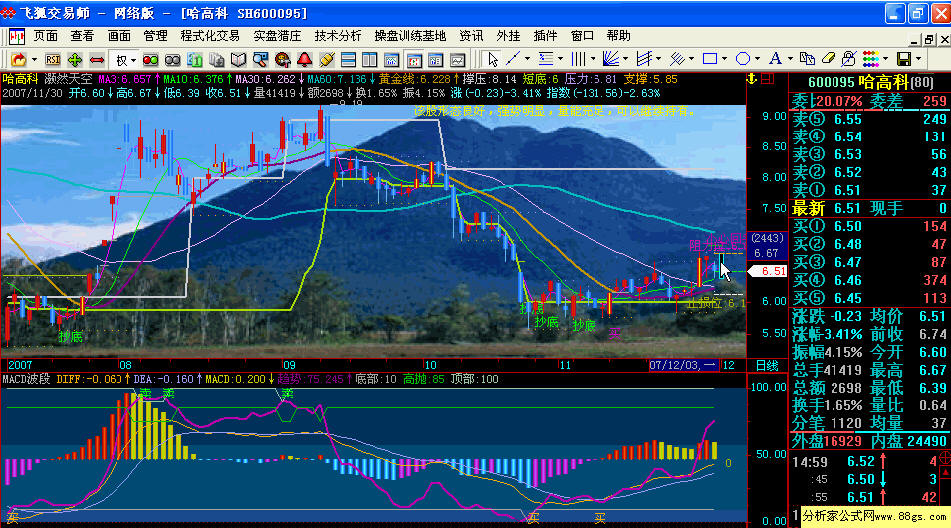Image resolution: width=951 pixels, height=528 pixels.
Task: Click the 14:59 tick trade row
Action: [x=866, y=462]
